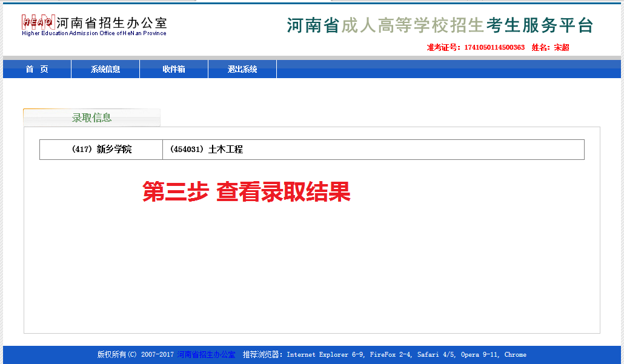Click the (417) 新乡学院 table cell
This screenshot has width=624, height=364.
[x=101, y=150]
